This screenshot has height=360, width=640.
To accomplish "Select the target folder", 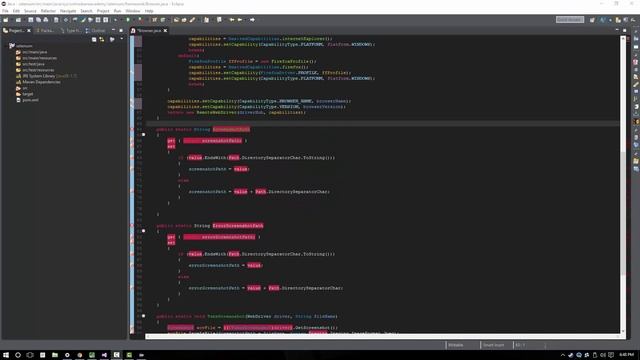I will tap(27, 94).
